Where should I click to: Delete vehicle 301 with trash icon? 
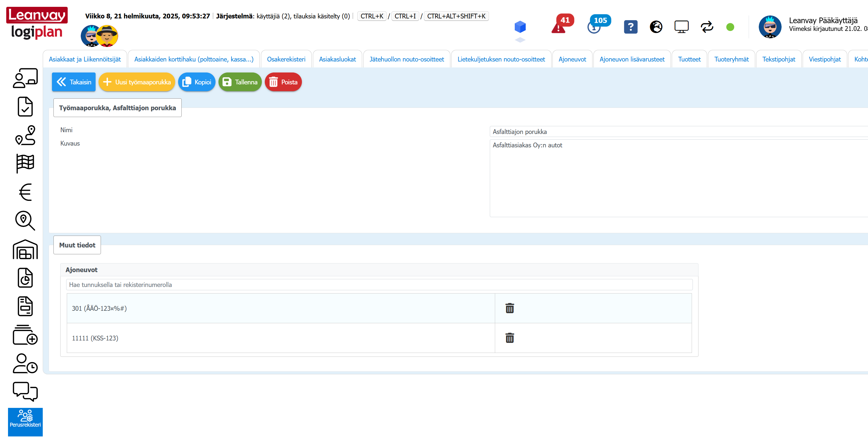pyautogui.click(x=509, y=308)
